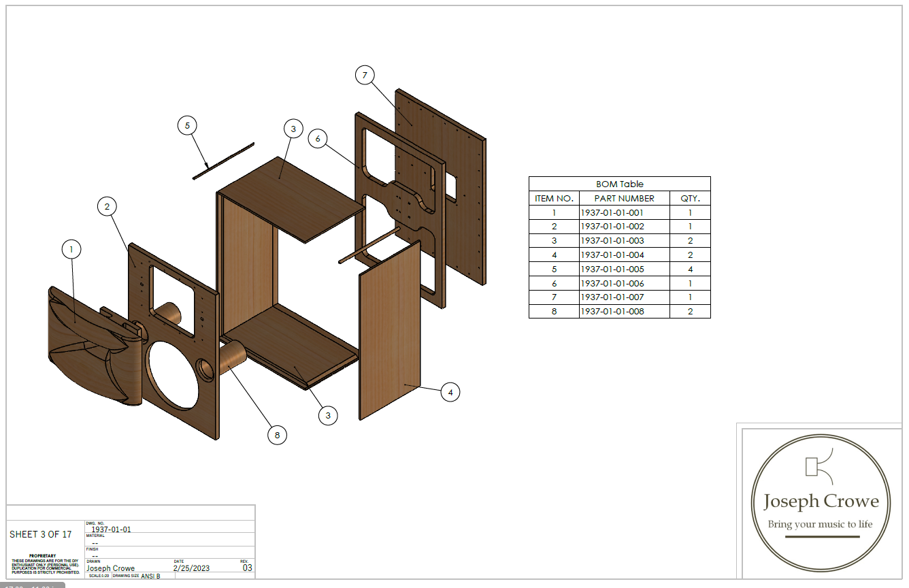Click part number 1937-01-01-008 in the table
This screenshot has height=588, width=909.
pyautogui.click(x=612, y=312)
